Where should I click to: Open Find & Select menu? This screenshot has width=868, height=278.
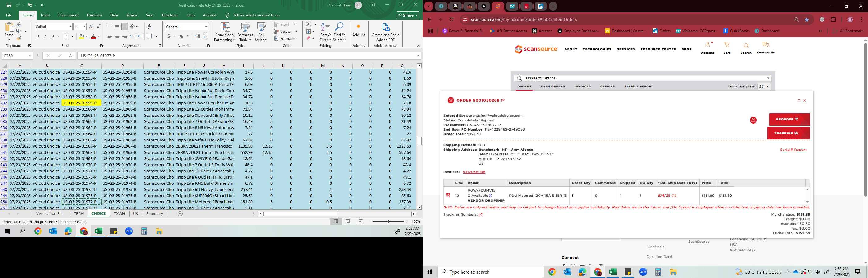[x=339, y=32]
